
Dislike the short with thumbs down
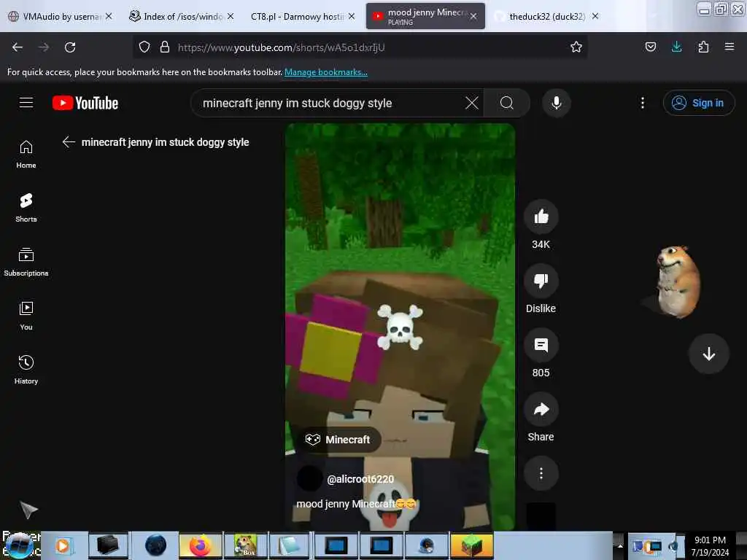[541, 281]
